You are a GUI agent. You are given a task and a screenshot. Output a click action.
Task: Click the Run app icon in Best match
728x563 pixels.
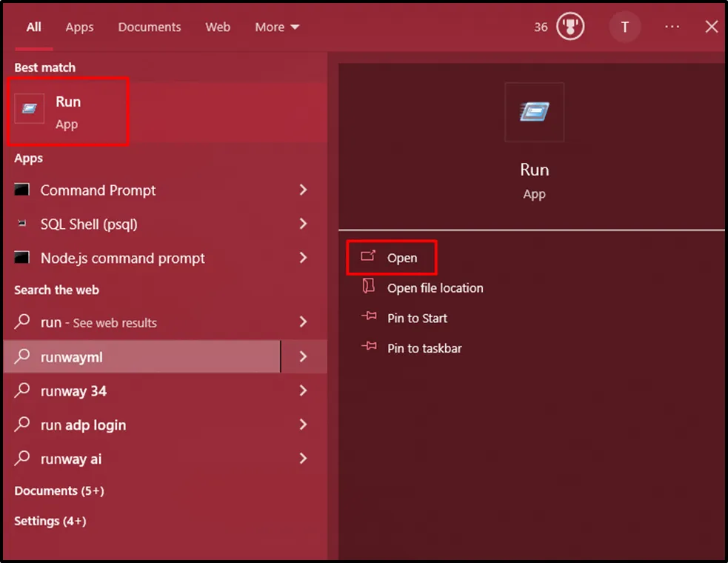tap(30, 110)
